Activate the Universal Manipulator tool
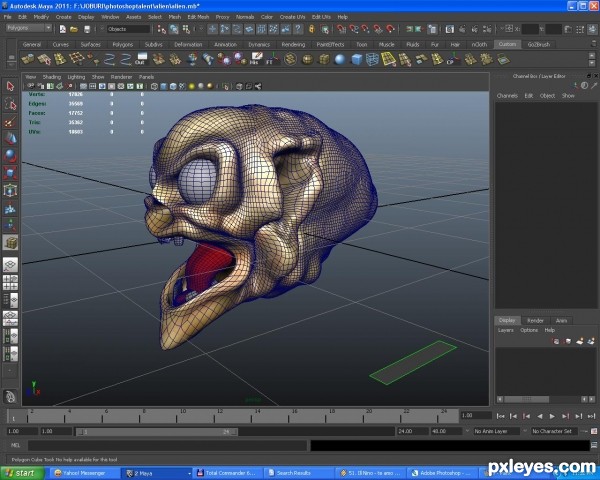 pos(10,190)
